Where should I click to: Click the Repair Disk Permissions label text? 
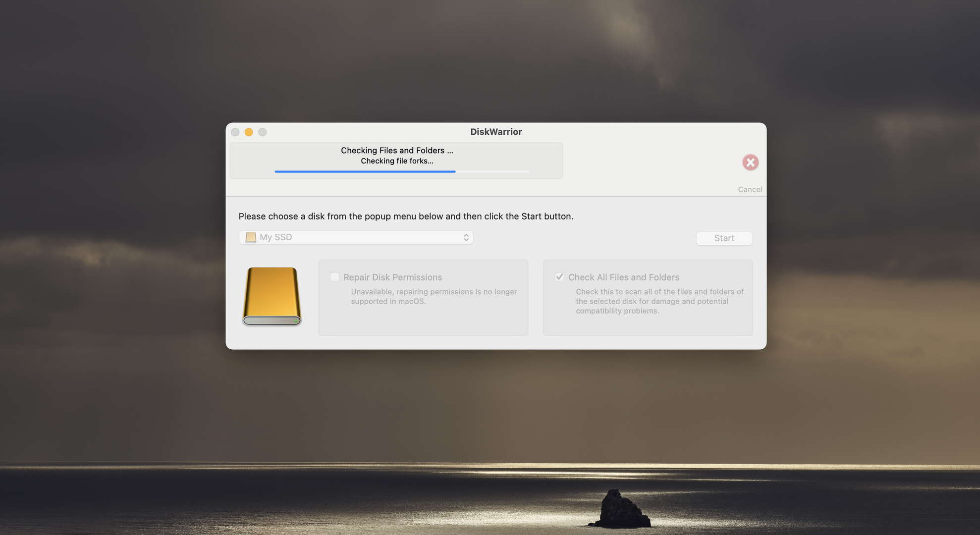click(392, 277)
